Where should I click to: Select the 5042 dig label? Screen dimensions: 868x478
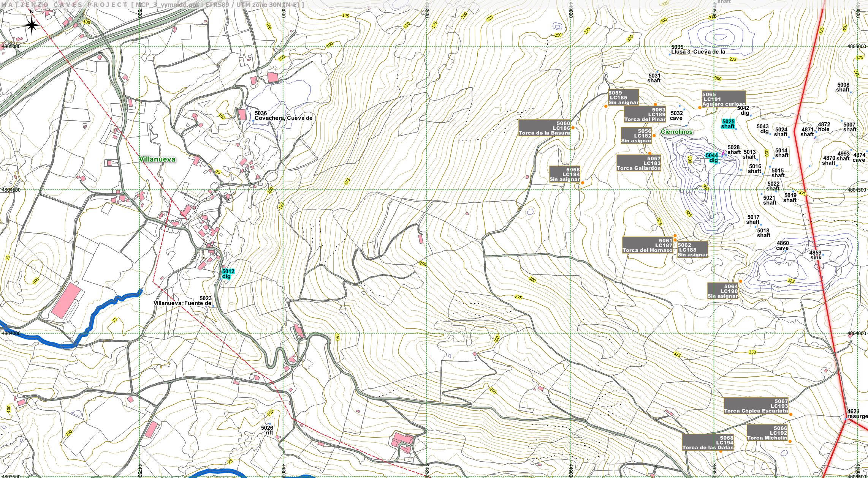(744, 110)
